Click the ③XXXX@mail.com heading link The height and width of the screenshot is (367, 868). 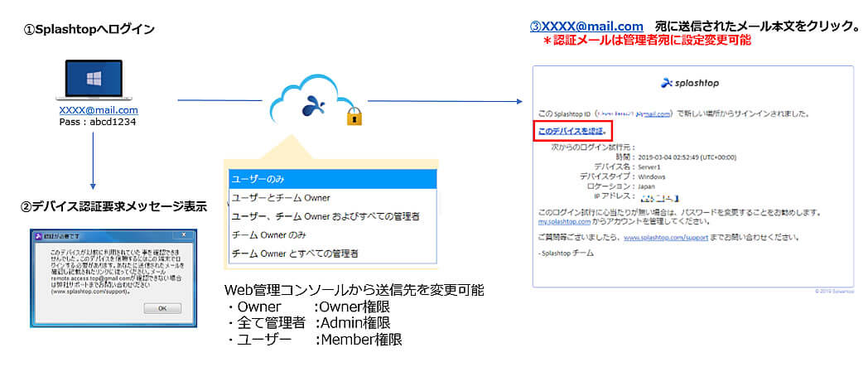586,26
